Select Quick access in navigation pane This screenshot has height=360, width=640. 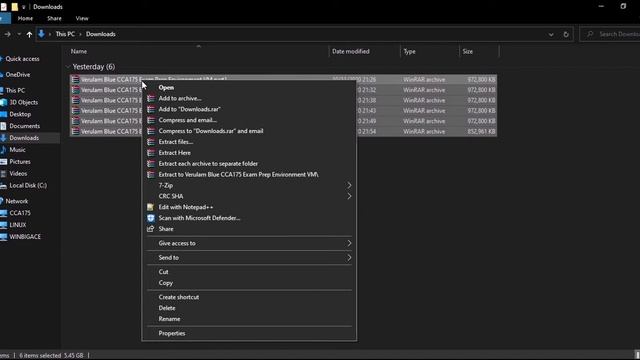22,59
